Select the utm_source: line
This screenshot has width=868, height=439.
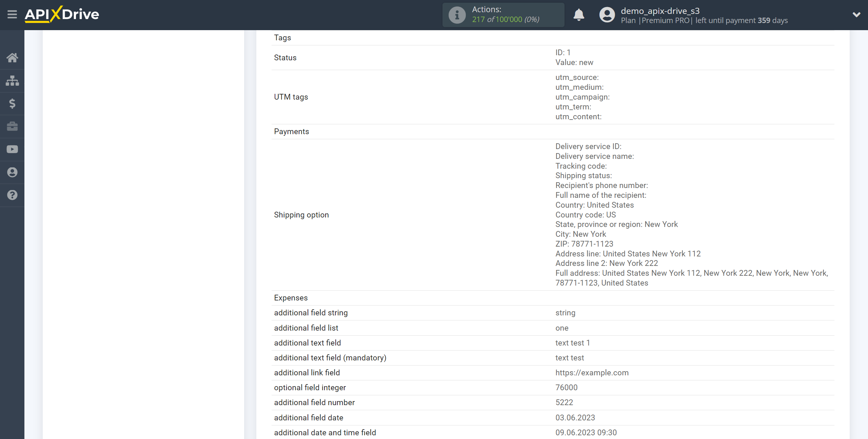point(577,78)
